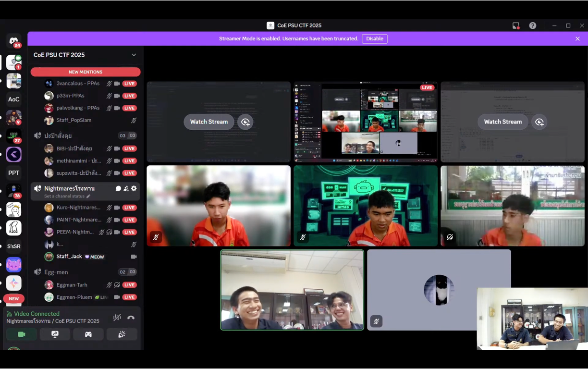
Task: Click the invite people icon on Nightmares channel
Action: click(126, 188)
